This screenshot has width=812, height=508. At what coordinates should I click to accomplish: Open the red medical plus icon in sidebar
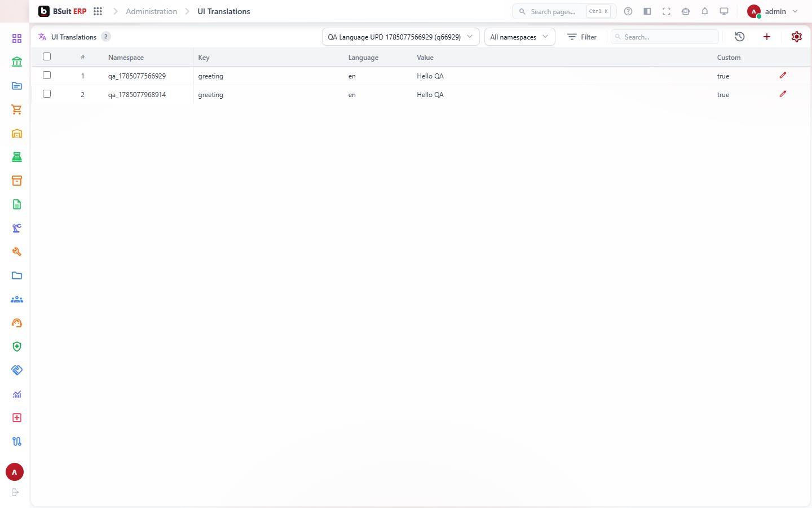click(17, 418)
